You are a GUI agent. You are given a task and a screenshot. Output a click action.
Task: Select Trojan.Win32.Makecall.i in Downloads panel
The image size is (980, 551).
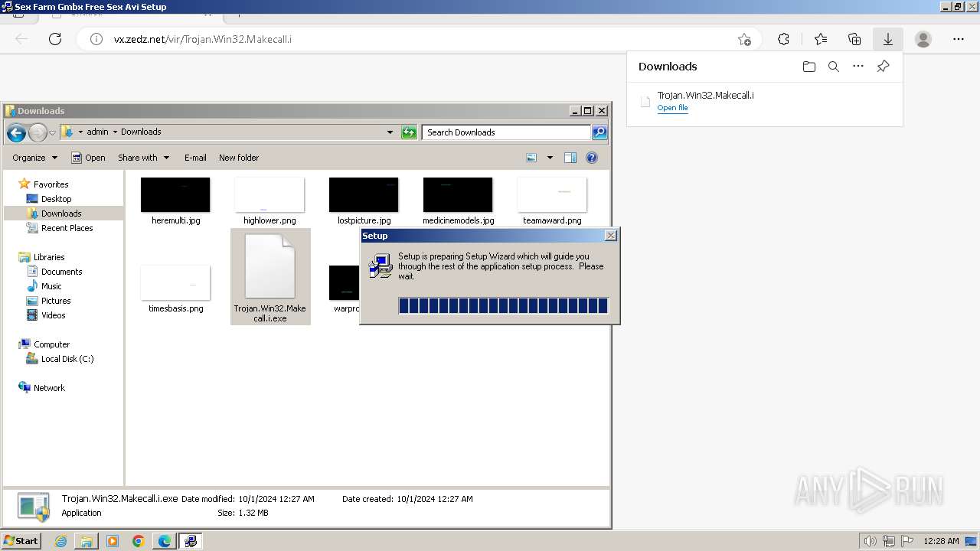tap(705, 96)
